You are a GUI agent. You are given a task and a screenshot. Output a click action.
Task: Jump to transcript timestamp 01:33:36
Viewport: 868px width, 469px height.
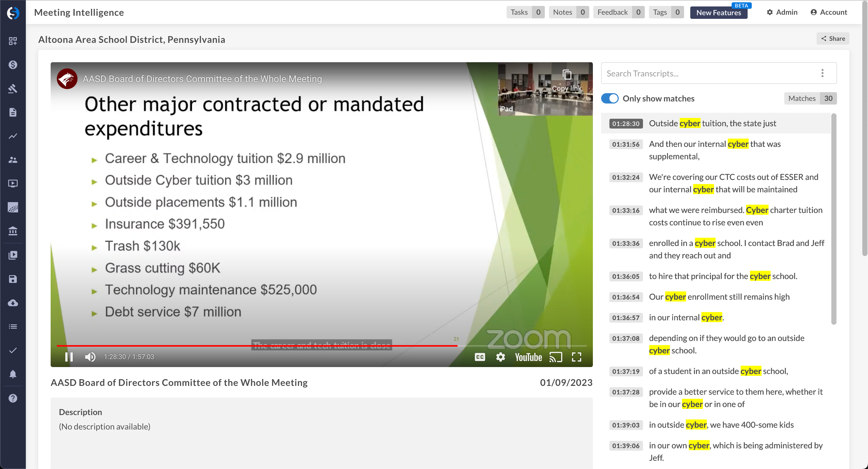(x=626, y=243)
